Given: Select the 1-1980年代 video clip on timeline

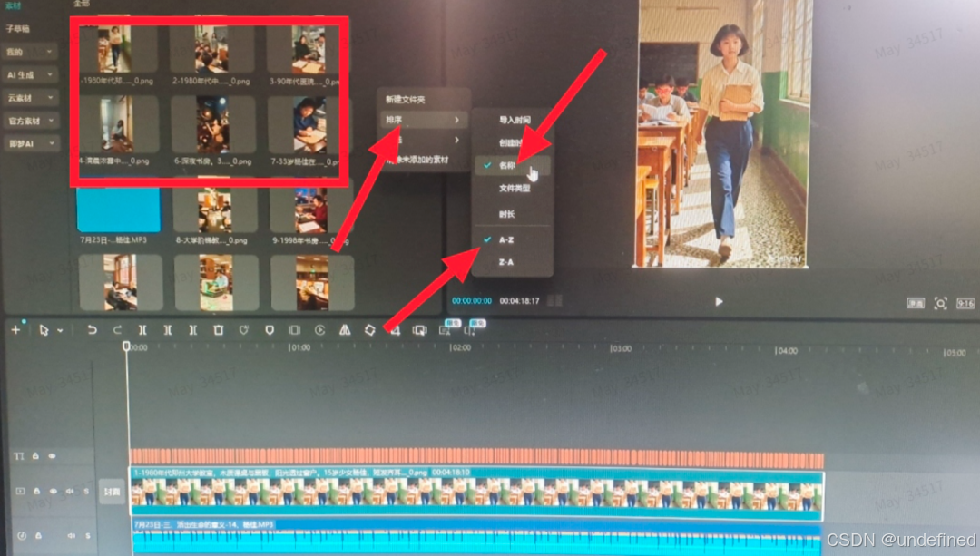Looking at the screenshot, I should tap(476, 493).
